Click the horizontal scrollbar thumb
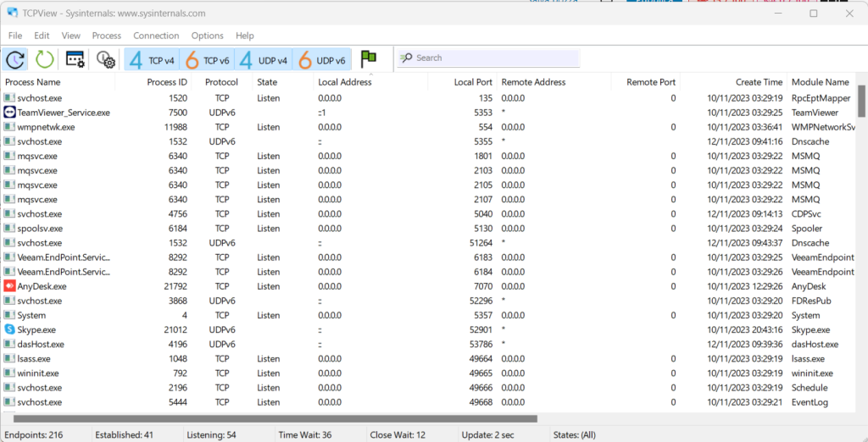 coord(275,419)
